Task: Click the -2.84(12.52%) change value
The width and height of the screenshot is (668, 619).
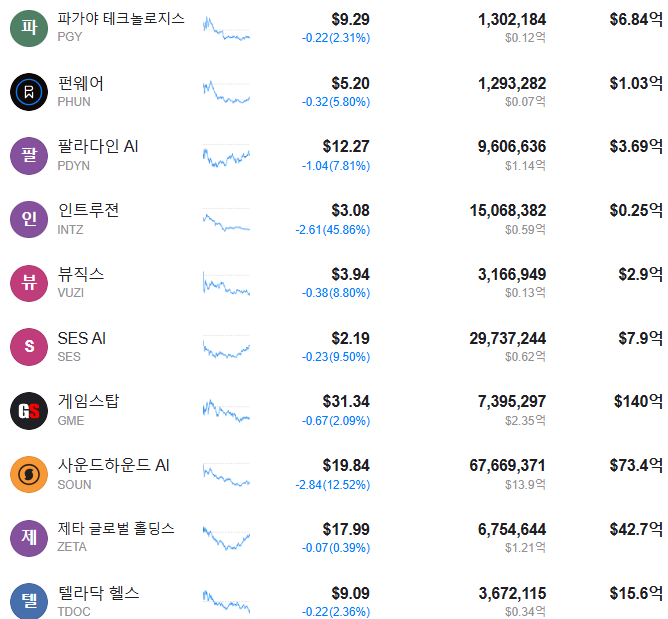Action: 333,484
